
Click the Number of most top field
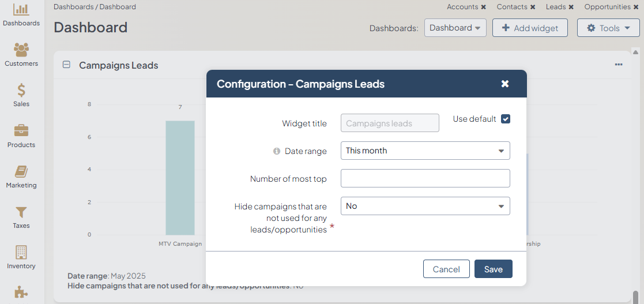coord(425,178)
